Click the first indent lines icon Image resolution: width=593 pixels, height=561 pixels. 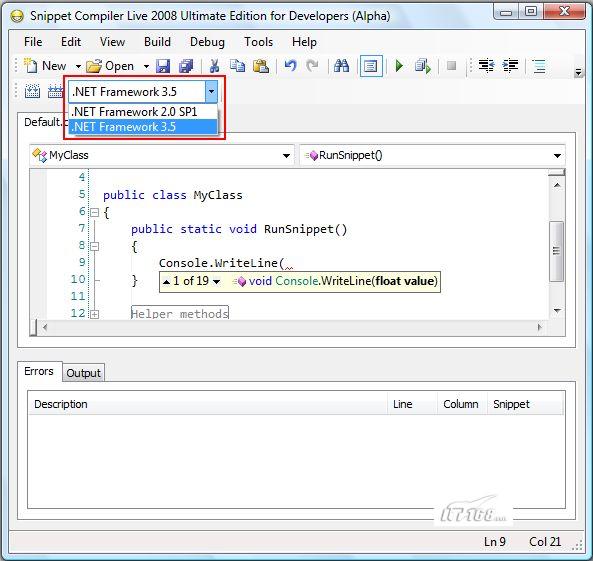(x=486, y=66)
